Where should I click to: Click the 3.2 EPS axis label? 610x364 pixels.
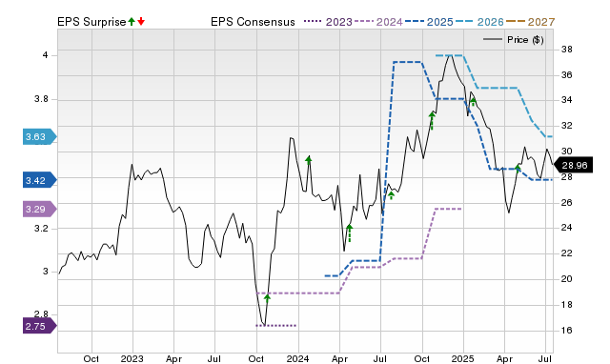point(41,229)
